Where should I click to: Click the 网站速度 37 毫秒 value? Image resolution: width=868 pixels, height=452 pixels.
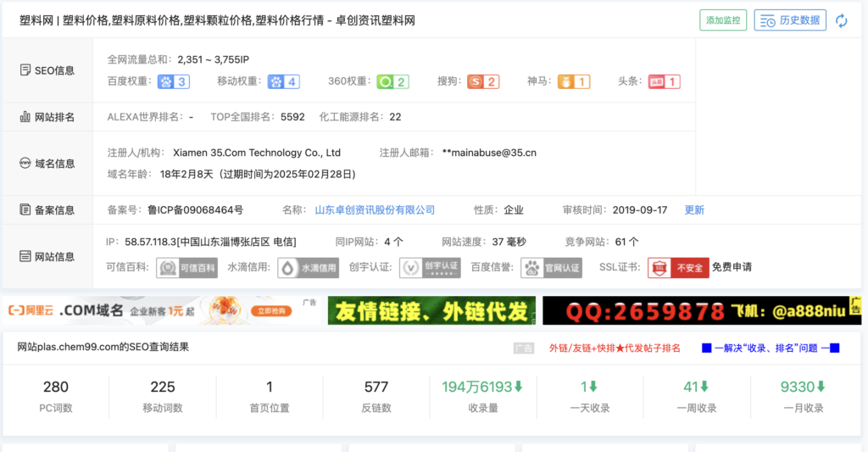509,242
